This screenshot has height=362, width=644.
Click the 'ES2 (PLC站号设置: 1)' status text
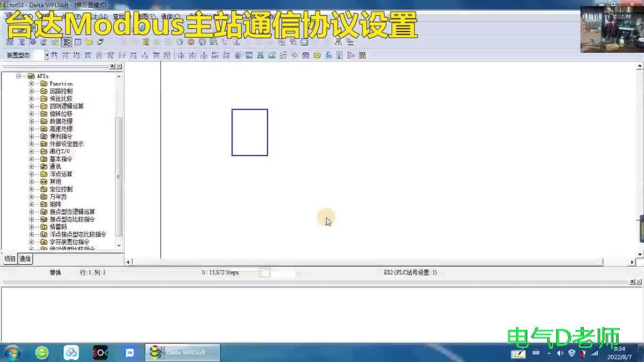tap(410, 273)
